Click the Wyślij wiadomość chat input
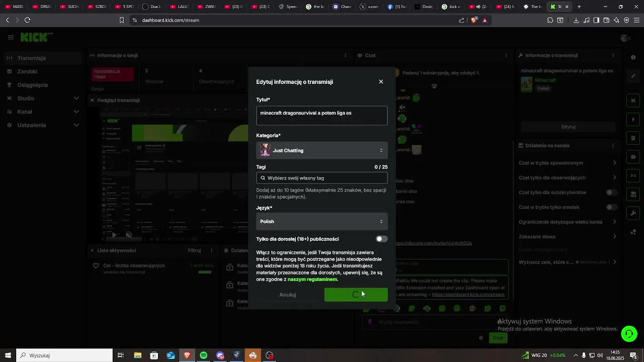This screenshot has height=362, width=644. 435,322
